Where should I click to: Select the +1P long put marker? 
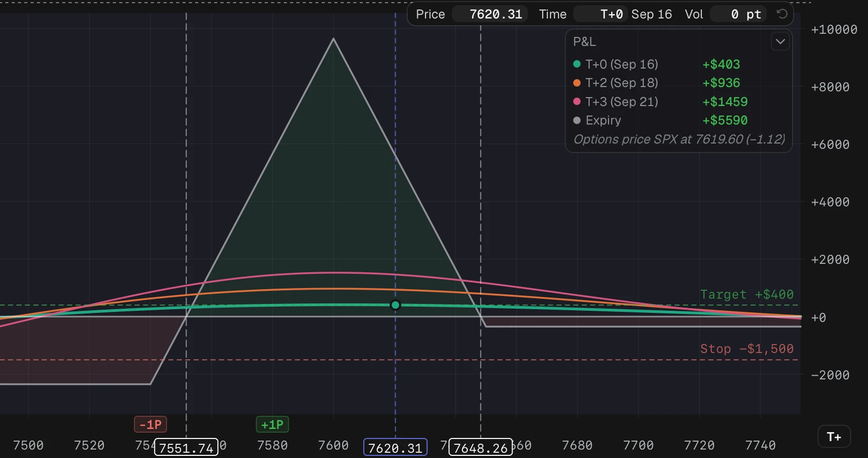point(272,425)
